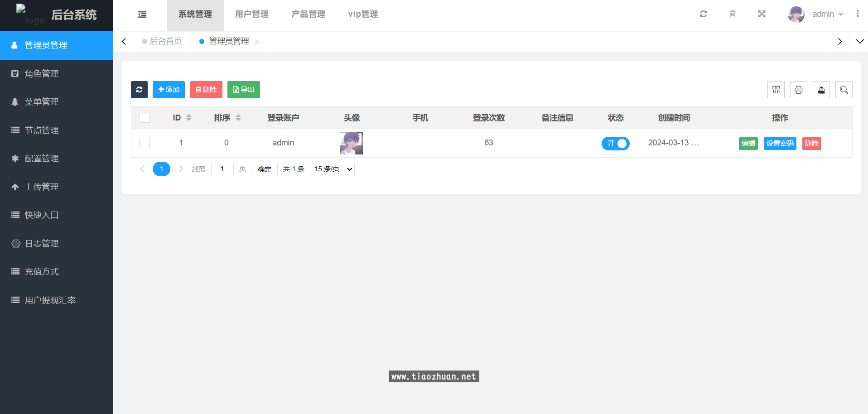
Task: Click the 登录账户 cell admin
Action: tap(283, 143)
